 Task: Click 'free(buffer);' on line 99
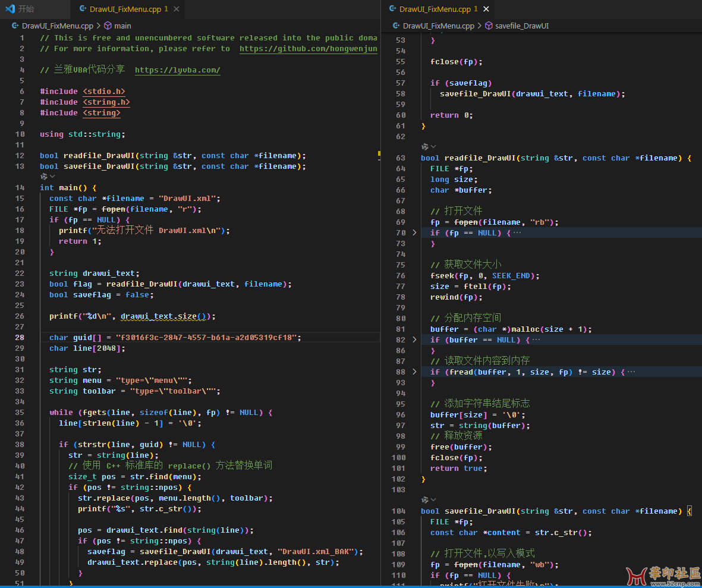point(461,447)
